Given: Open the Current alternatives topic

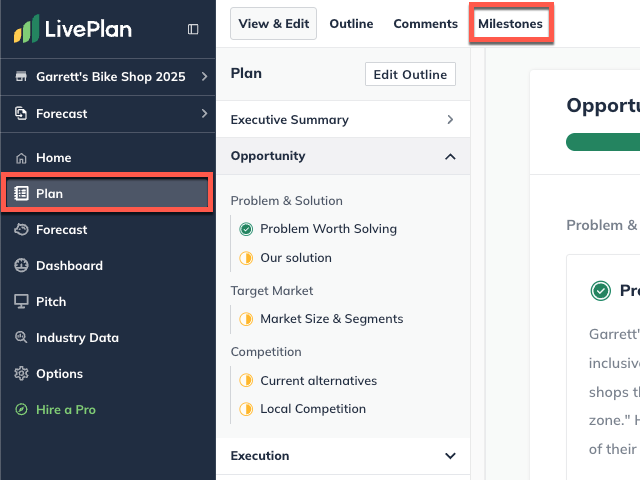Looking at the screenshot, I should click(x=319, y=380).
